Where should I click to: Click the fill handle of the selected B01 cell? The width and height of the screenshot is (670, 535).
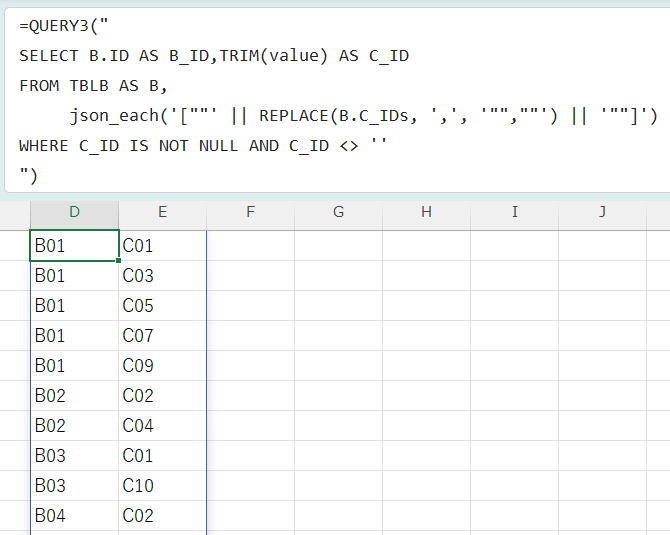pos(118,260)
